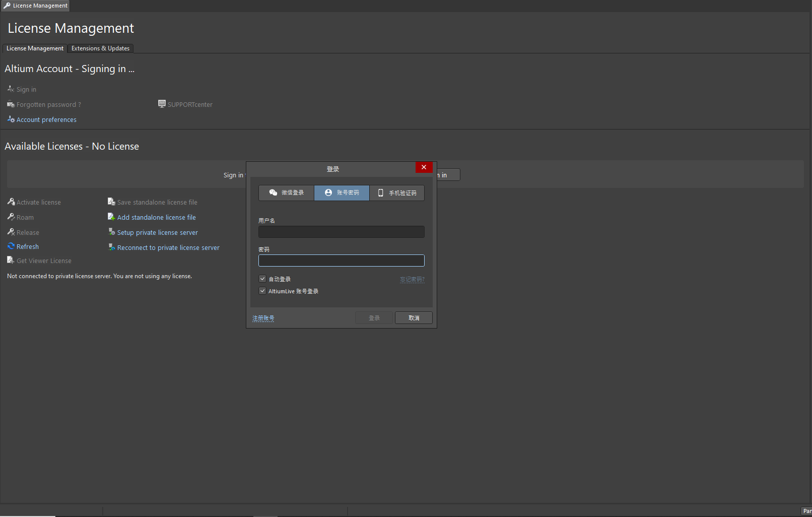
Task: Open the Extensions & Updates tab
Action: [x=100, y=48]
